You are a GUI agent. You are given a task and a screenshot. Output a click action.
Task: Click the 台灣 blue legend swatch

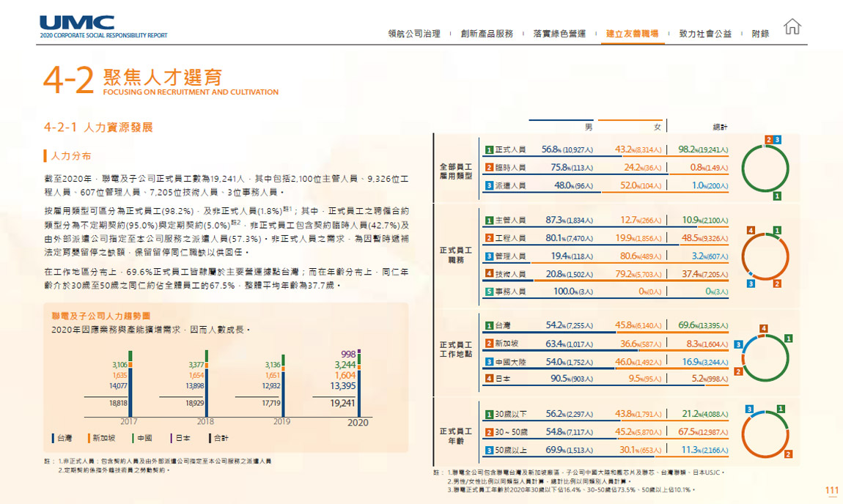pyautogui.click(x=54, y=438)
